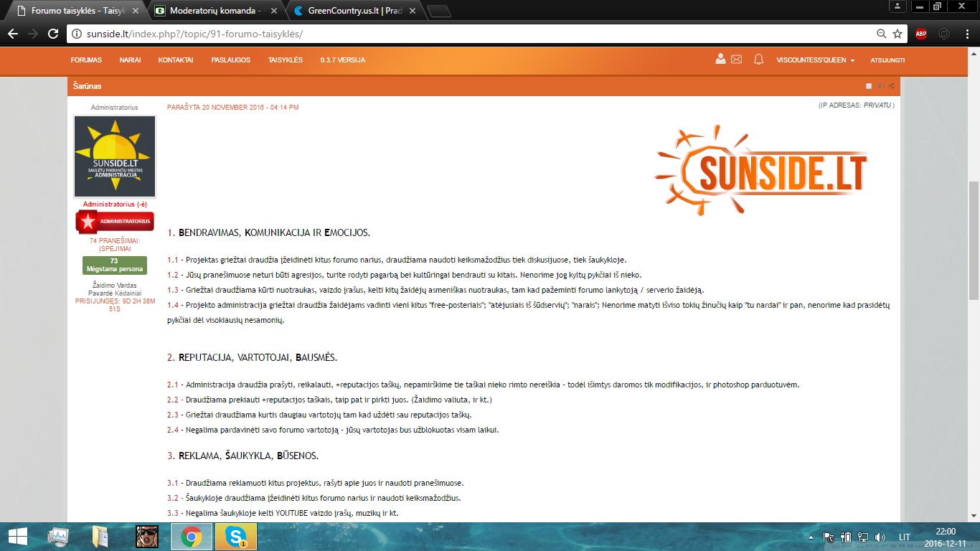980x551 pixels.
Task: Expand the VISCOUNTESS'QUEEN user dropdown
Action: coord(815,60)
